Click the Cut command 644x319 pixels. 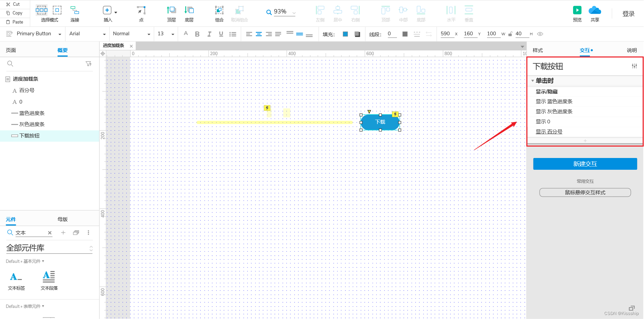[x=13, y=4]
